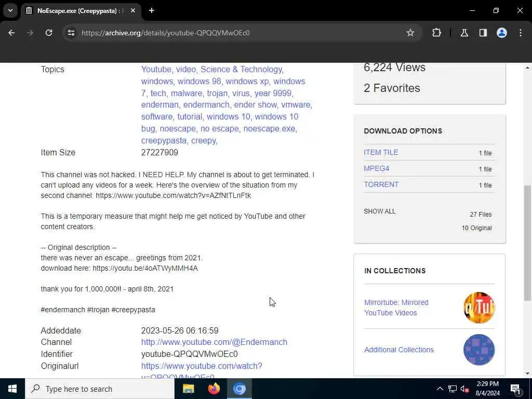Open the taskbar clock and date
The height and width of the screenshot is (399, 532).
(487, 389)
